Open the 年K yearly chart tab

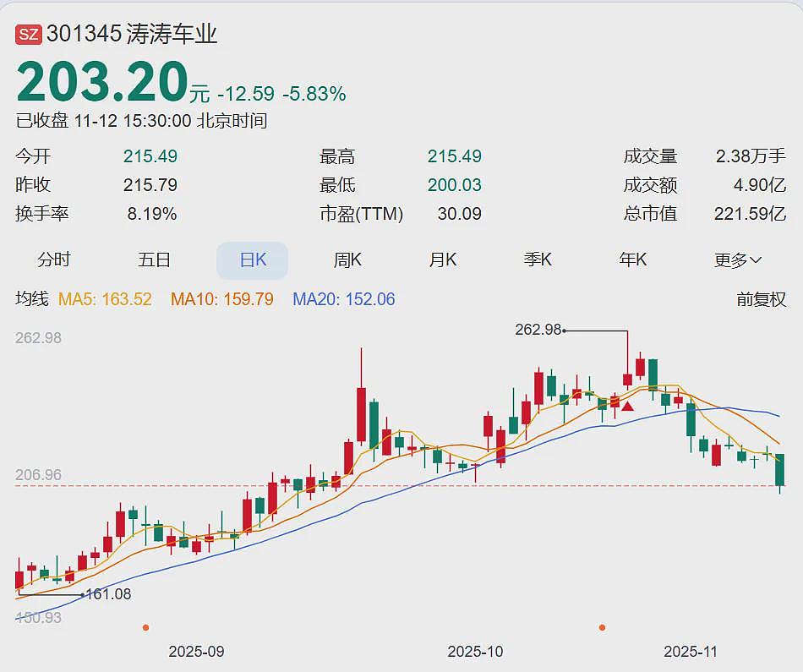click(633, 260)
